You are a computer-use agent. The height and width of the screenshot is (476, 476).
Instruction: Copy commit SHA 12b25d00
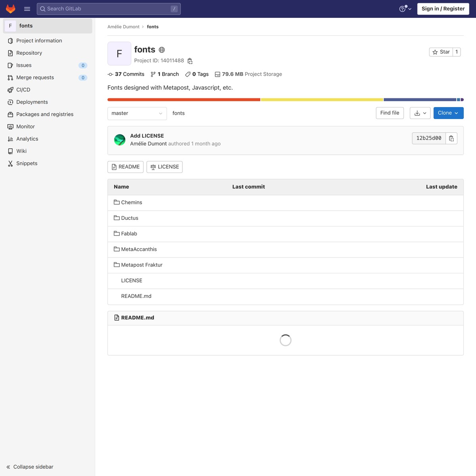[451, 138]
